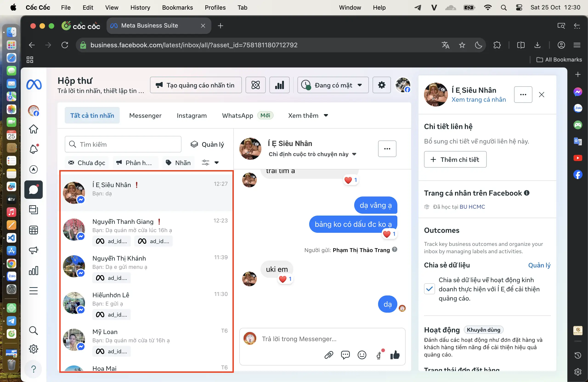The height and width of the screenshot is (382, 588).
Task: Uncheck the Chia sẻ dữ liệu checkbox
Action: pos(429,289)
